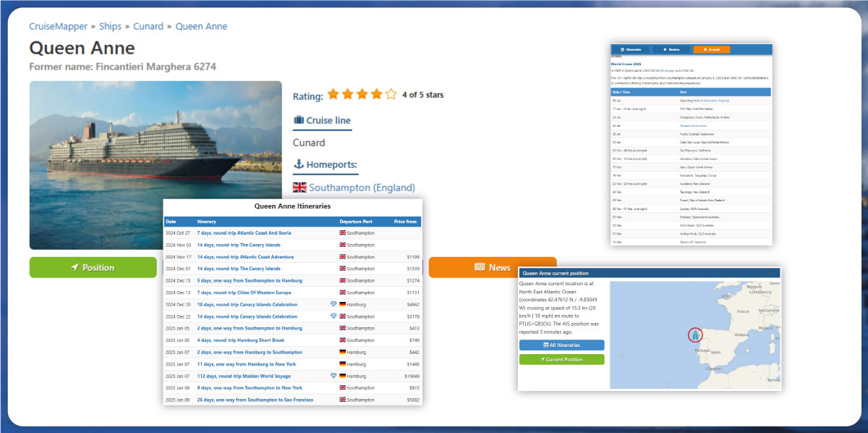
Task: Click the Queen Anne current position header bar
Action: [650, 273]
